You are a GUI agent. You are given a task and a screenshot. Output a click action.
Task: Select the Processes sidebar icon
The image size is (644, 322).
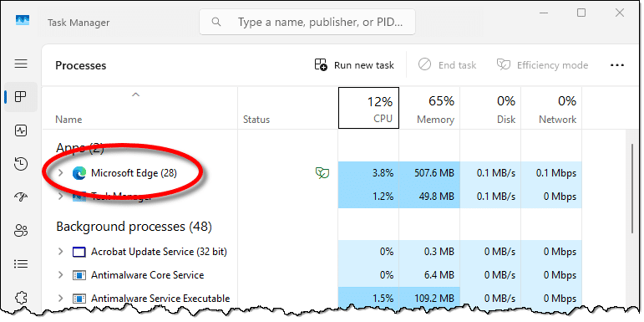21,97
